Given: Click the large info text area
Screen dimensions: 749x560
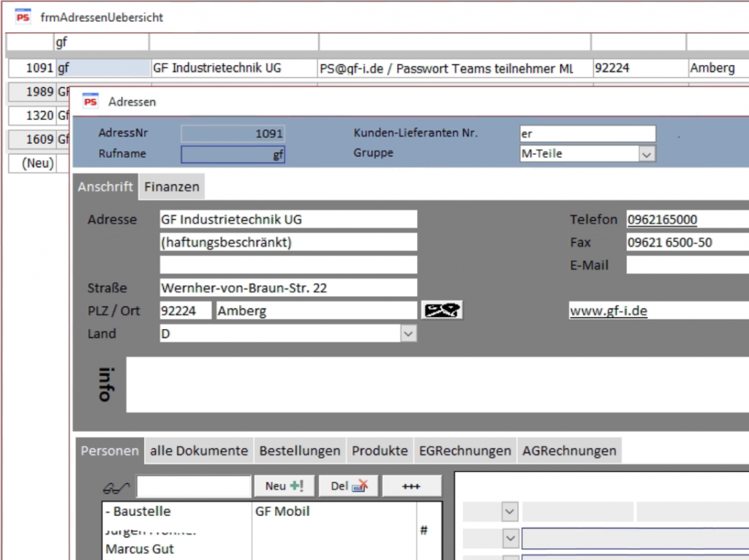Looking at the screenshot, I should pyautogui.click(x=437, y=385).
